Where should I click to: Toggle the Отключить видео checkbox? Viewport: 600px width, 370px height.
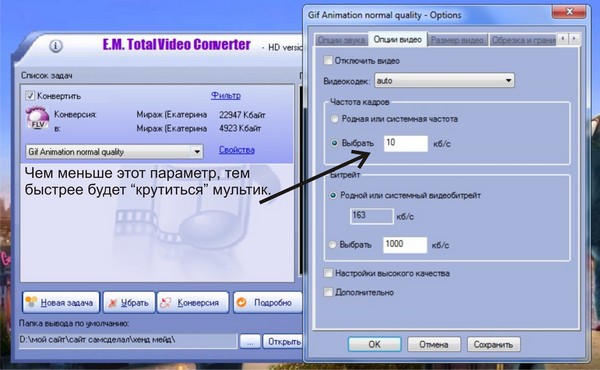coord(328,60)
